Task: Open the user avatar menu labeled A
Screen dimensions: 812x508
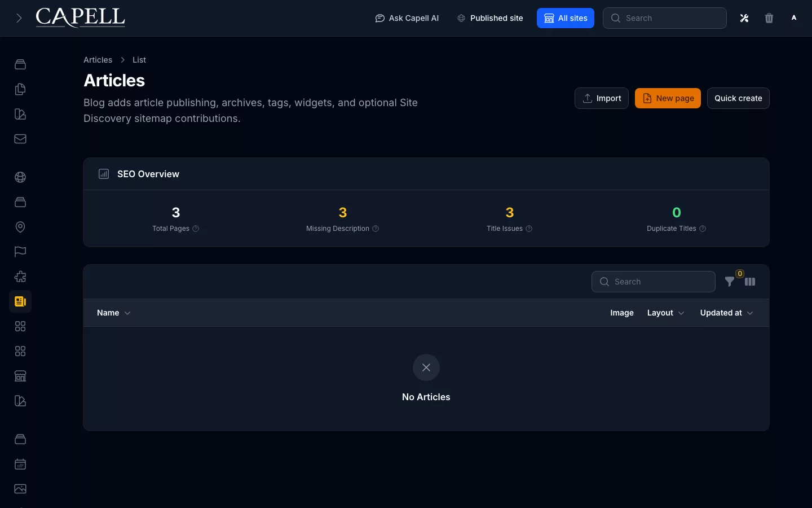Action: pyautogui.click(x=794, y=18)
